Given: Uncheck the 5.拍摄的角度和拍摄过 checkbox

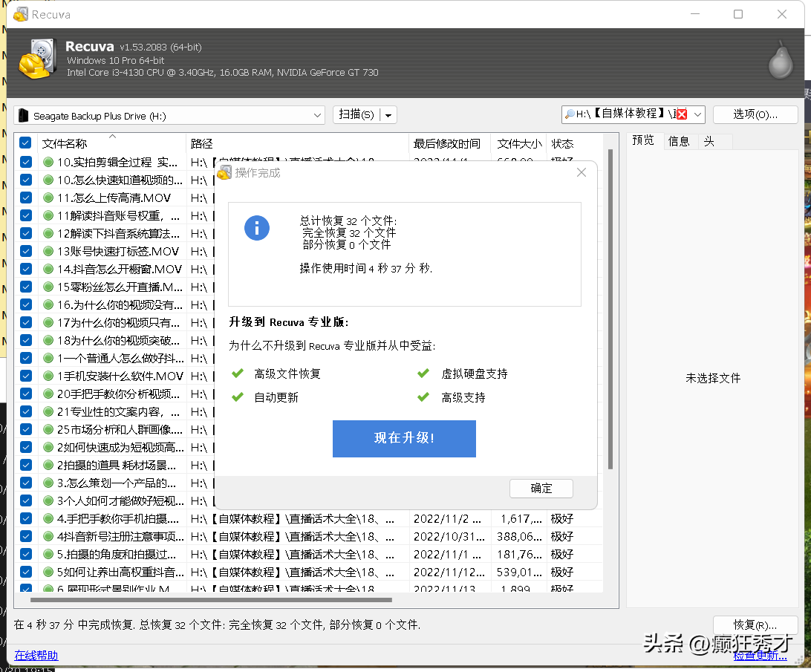Looking at the screenshot, I should pos(25,554).
